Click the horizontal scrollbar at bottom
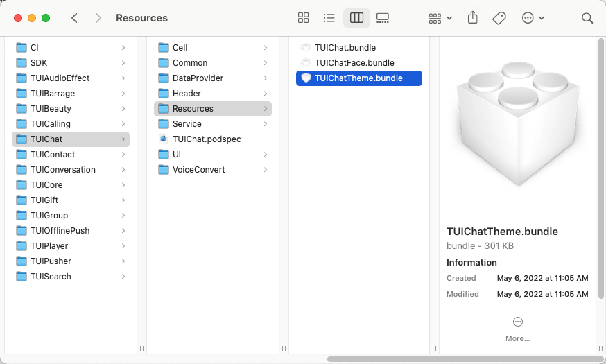Image resolution: width=606 pixels, height=364 pixels. click(x=458, y=359)
